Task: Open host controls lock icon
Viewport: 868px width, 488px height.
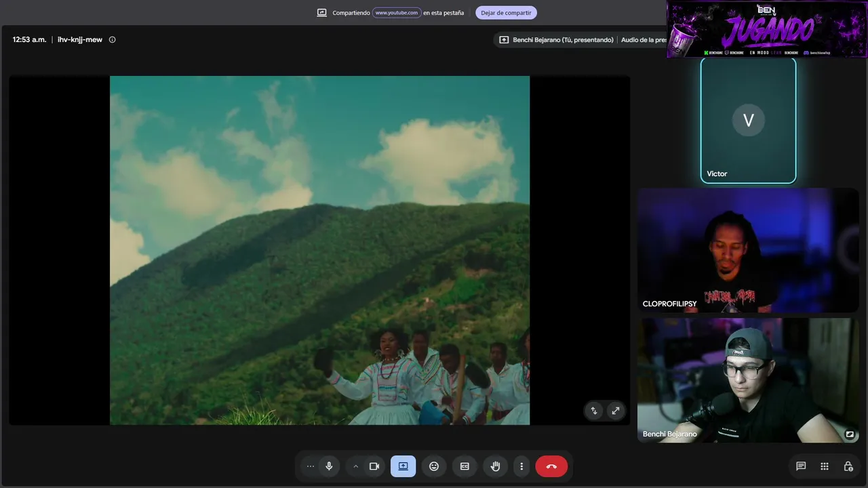Action: [x=848, y=466]
